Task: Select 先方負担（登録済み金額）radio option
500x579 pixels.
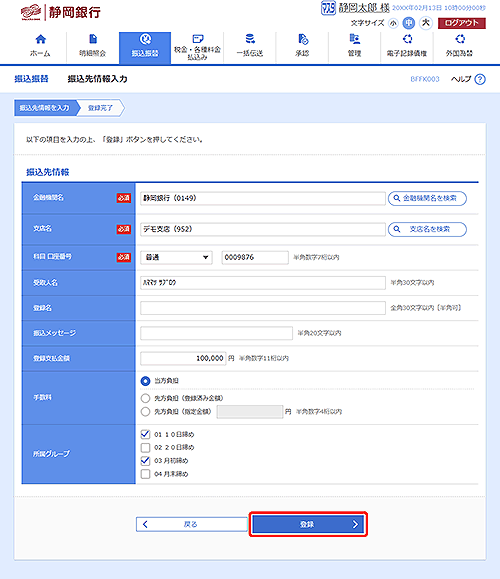Action: pyautogui.click(x=145, y=398)
